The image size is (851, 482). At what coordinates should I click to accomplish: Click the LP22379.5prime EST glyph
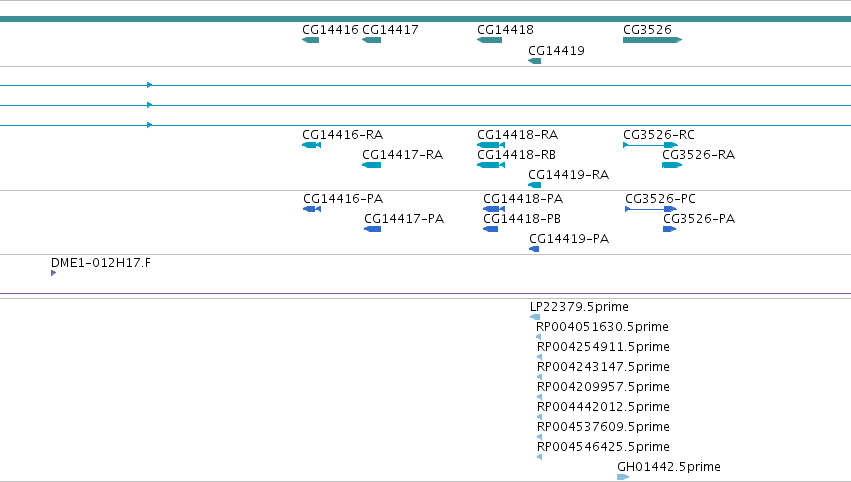535,317
